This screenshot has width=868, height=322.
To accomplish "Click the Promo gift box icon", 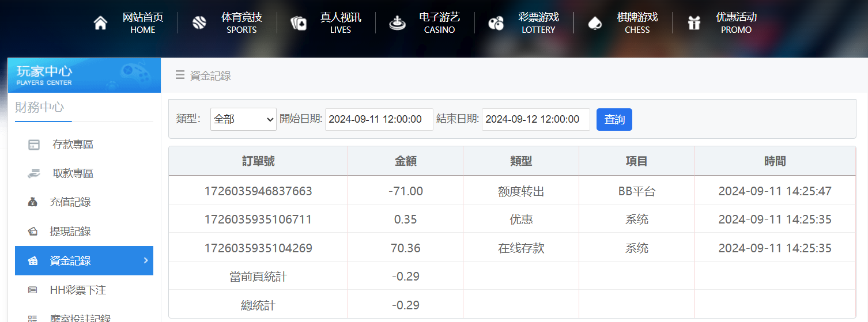I will point(693,23).
